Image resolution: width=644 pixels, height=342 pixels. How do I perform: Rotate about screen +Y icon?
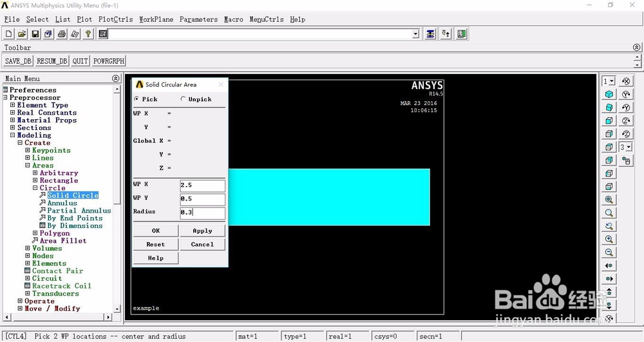click(625, 95)
